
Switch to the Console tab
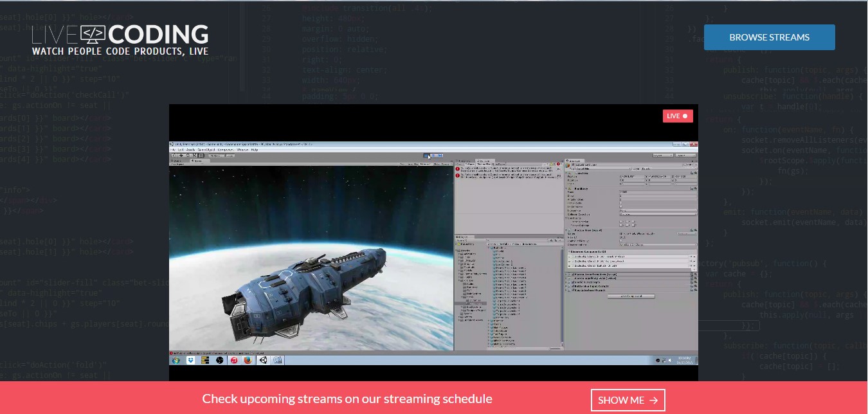click(484, 161)
